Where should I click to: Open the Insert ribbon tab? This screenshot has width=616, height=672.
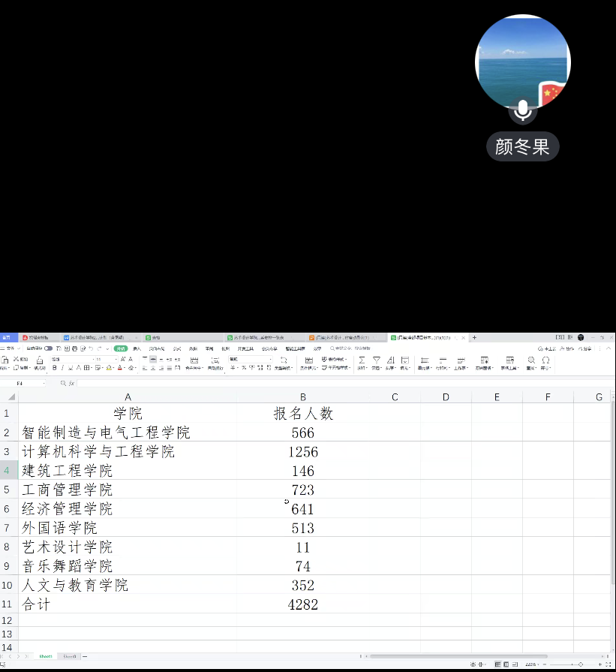point(137,348)
